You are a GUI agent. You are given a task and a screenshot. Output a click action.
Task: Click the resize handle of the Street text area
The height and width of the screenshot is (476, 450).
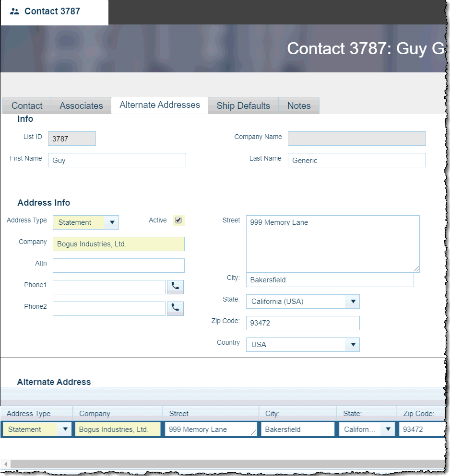tap(416, 269)
